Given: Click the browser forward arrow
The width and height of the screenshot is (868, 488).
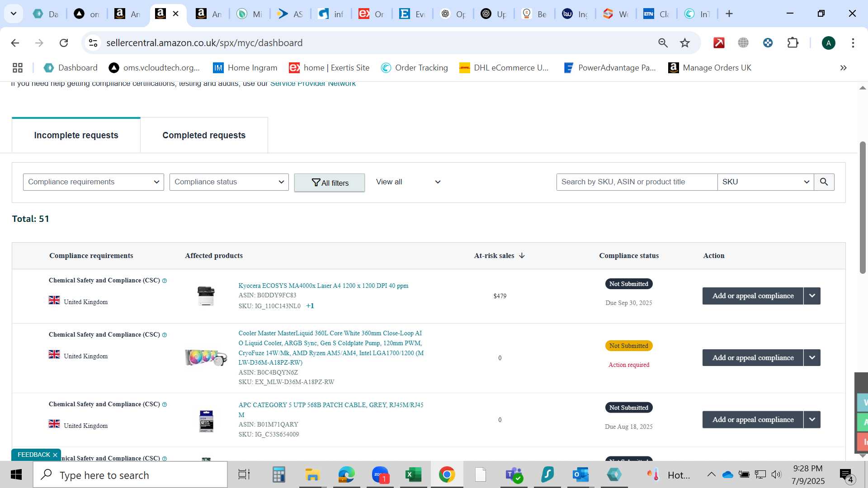Looking at the screenshot, I should 39,43.
